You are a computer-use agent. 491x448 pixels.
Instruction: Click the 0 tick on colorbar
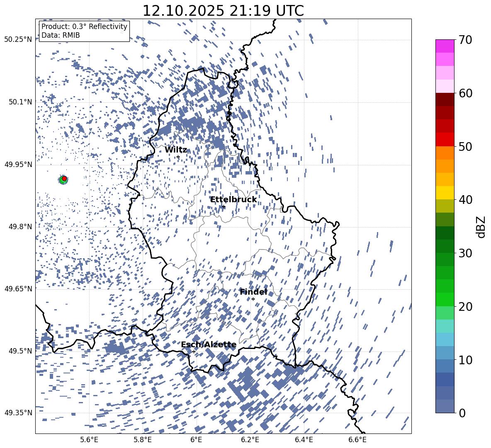click(x=462, y=413)
